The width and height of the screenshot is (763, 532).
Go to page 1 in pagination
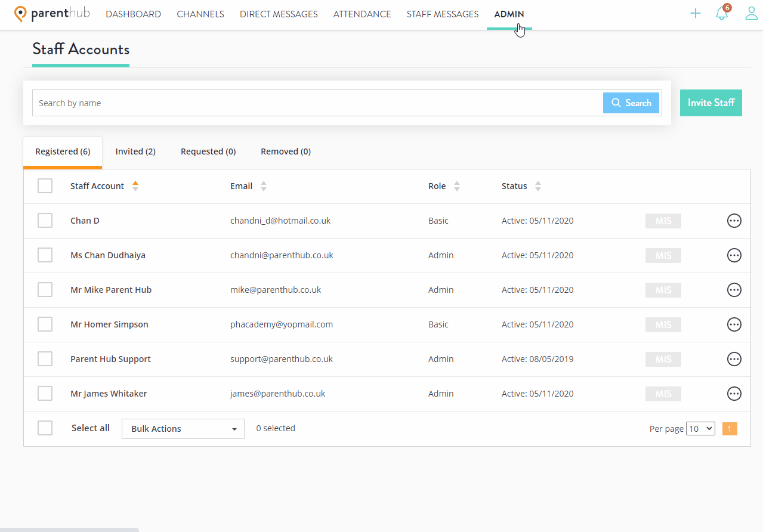click(730, 429)
